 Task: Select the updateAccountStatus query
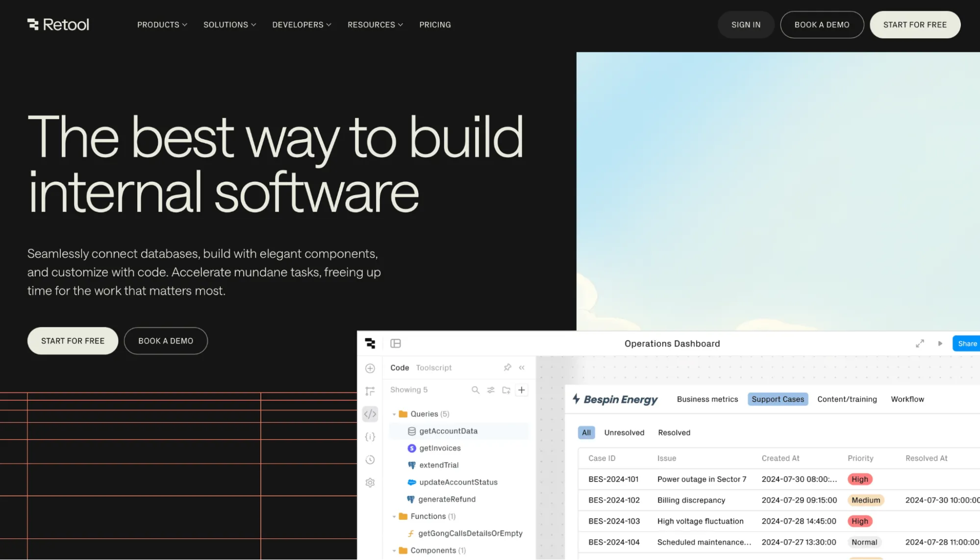[458, 483]
